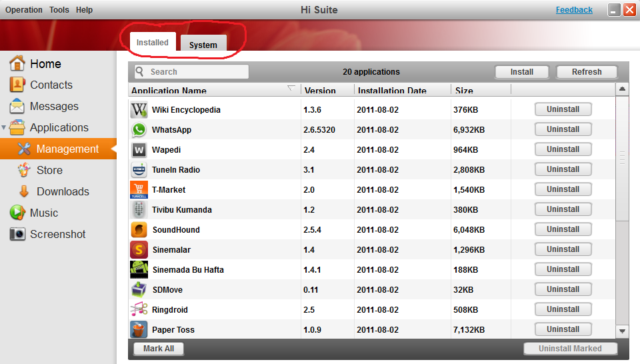Collapse the Applications tree section
Screen dimensions: 640x364
(4, 127)
